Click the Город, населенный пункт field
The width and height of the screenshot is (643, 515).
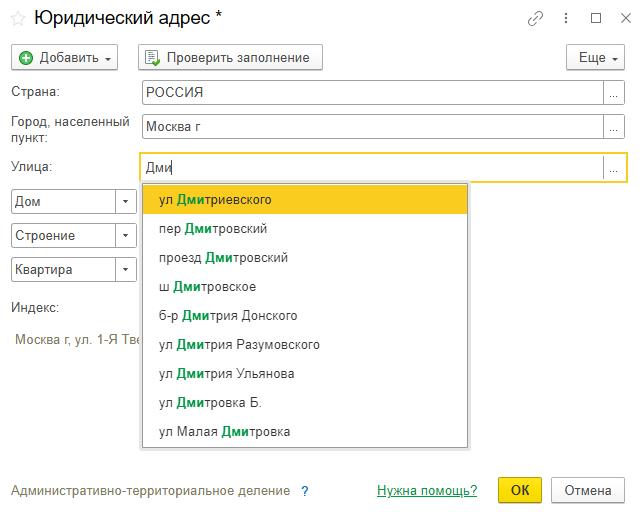point(373,127)
